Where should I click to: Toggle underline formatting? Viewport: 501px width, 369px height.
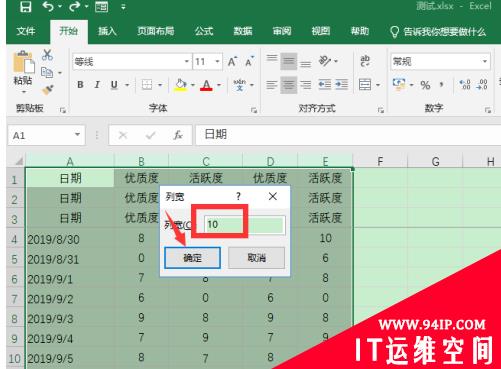point(114,85)
